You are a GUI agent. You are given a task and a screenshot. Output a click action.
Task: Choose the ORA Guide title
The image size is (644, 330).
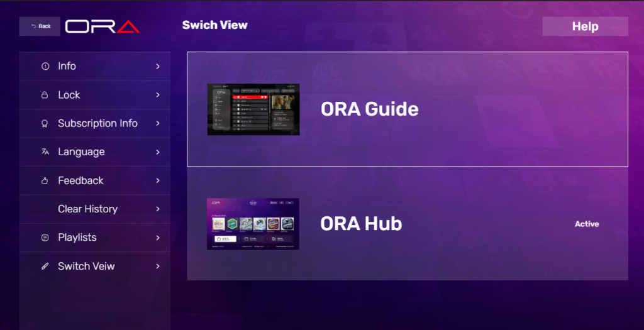pyautogui.click(x=370, y=109)
